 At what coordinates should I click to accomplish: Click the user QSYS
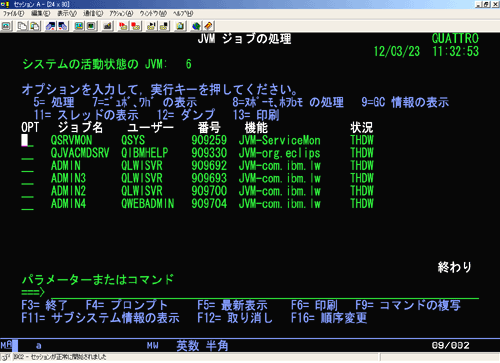tap(133, 140)
